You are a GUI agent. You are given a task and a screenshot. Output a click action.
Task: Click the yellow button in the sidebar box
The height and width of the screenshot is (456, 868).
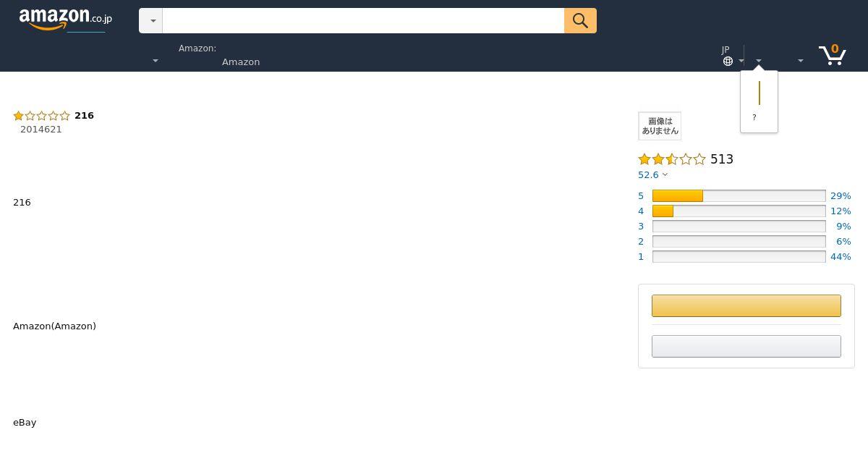(x=746, y=305)
